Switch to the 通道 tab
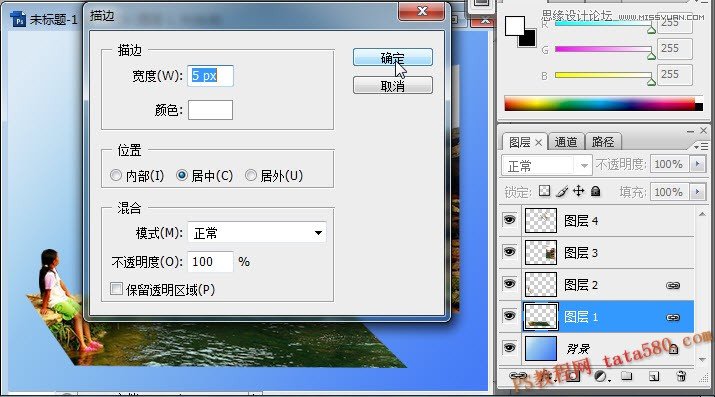Viewport: 715px width, 397px height. [x=566, y=142]
